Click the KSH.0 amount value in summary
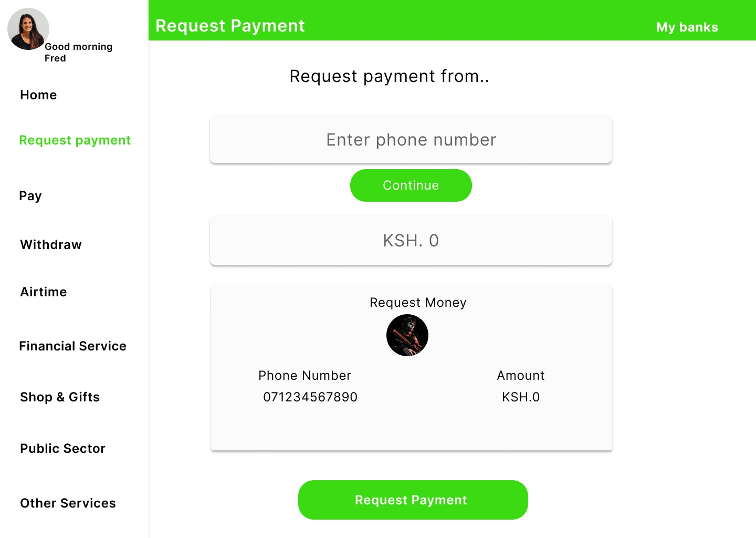This screenshot has height=538, width=756. click(521, 397)
